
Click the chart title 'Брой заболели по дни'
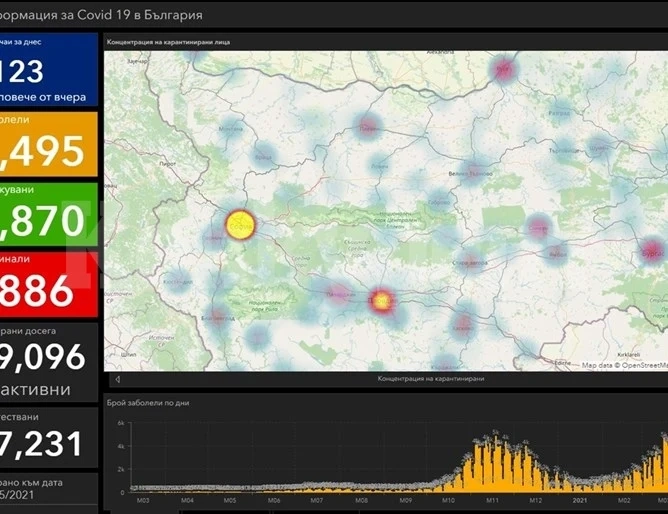pos(148,403)
